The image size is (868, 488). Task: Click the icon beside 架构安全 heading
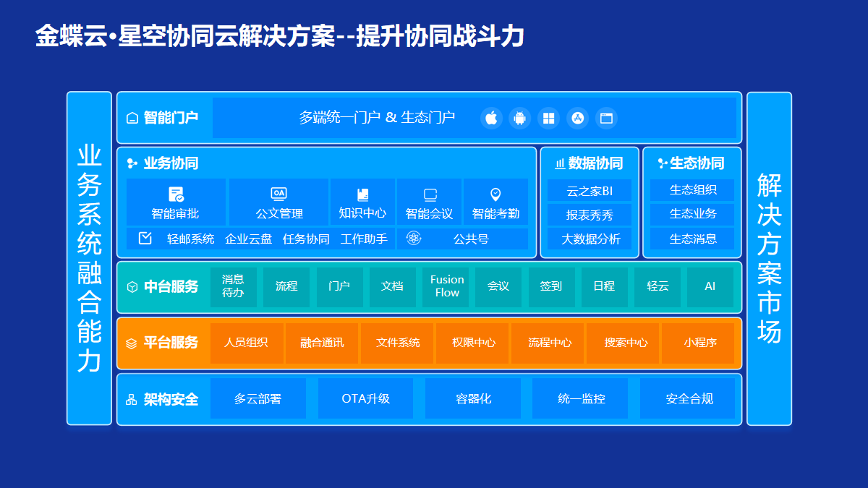click(x=132, y=400)
